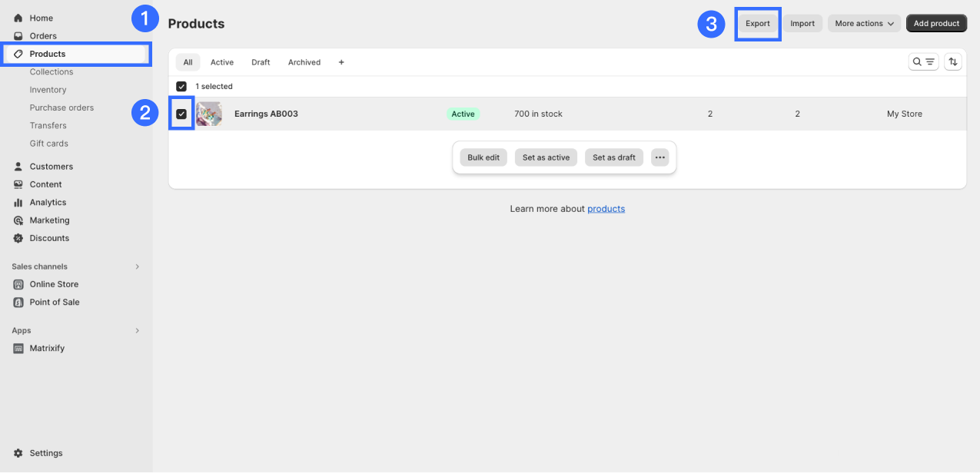Click the Apps heading text
This screenshot has height=473, width=980.
click(22, 331)
